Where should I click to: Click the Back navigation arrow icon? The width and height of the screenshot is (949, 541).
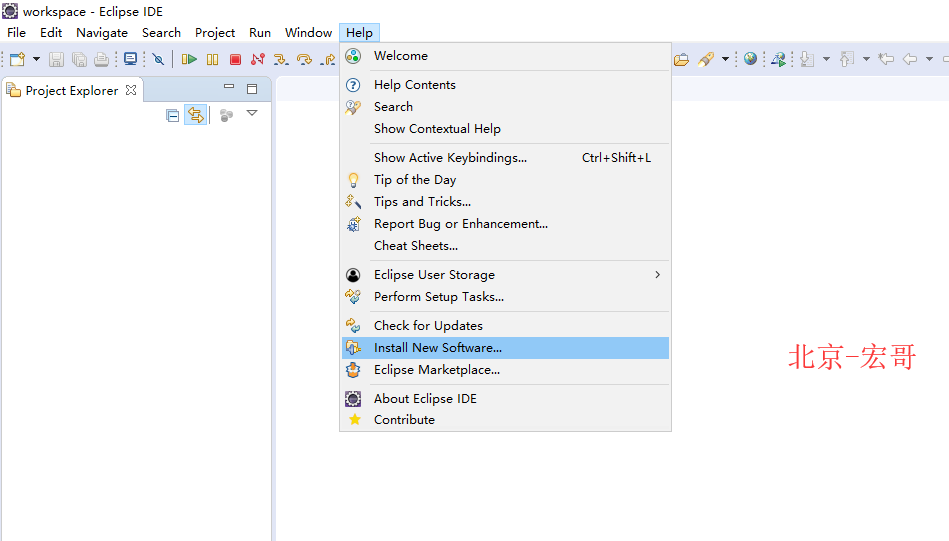(910, 59)
